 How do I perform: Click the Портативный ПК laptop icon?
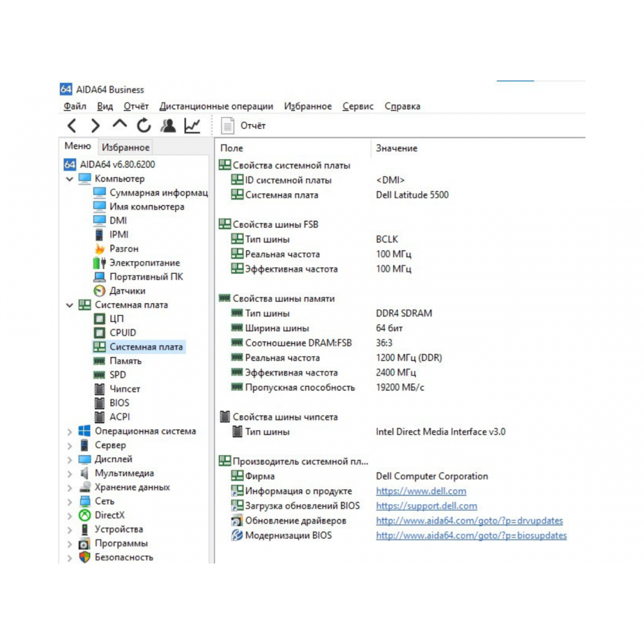99,276
